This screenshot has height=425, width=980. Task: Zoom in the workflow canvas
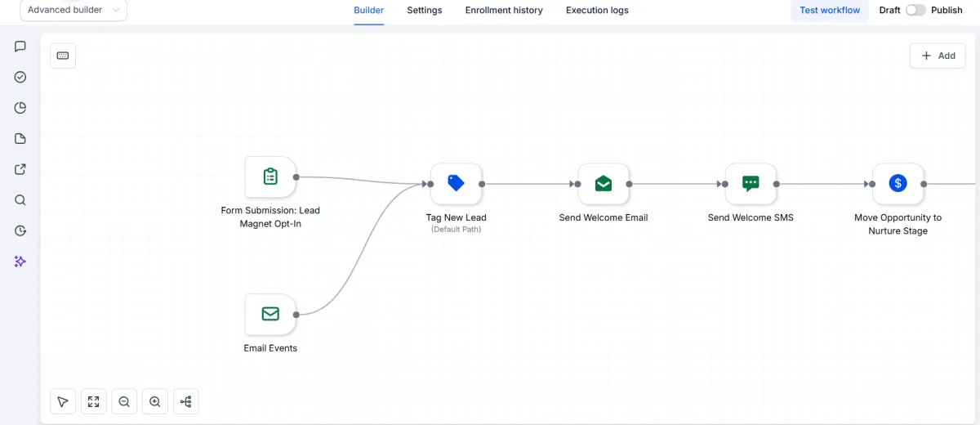tap(155, 401)
